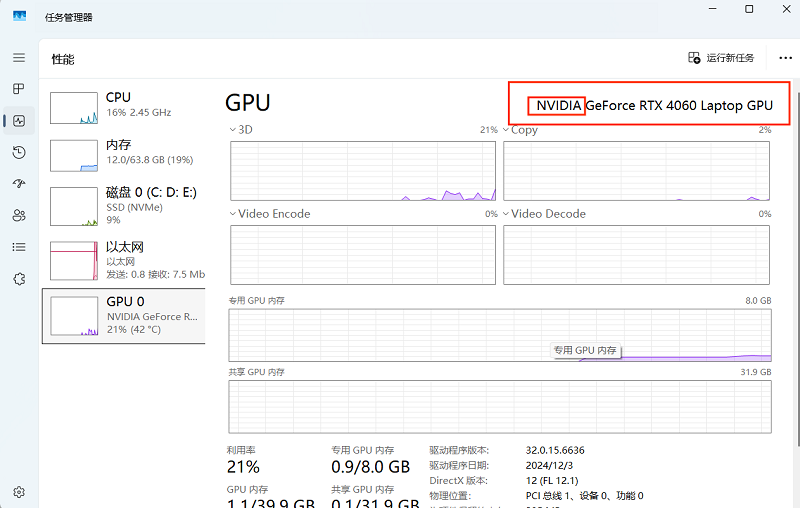Click the 以太网 mini graph thumbnail
This screenshot has width=800, height=508.
coord(74,261)
